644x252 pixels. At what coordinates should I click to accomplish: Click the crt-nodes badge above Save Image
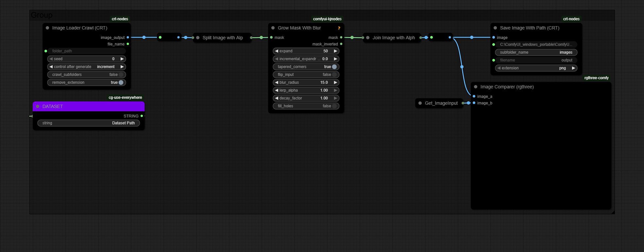point(571,19)
